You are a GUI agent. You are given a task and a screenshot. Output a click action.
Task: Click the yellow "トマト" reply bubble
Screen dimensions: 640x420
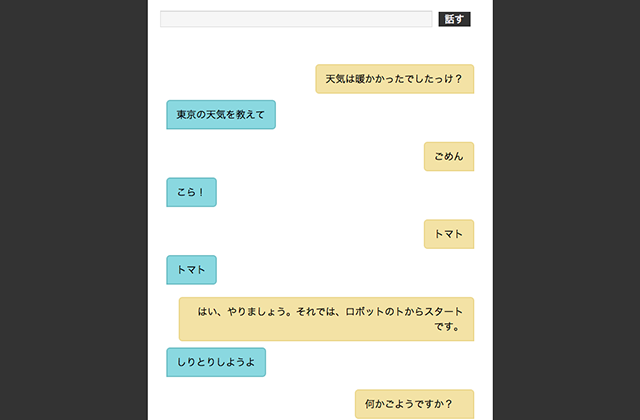pos(448,234)
